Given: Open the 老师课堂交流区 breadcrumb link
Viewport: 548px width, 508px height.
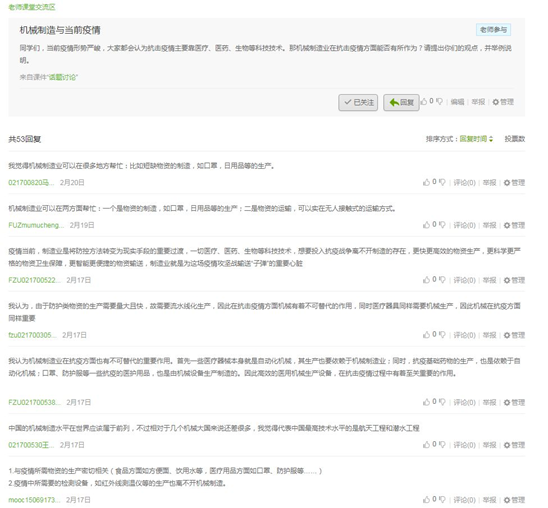Looking at the screenshot, I should pos(32,7).
